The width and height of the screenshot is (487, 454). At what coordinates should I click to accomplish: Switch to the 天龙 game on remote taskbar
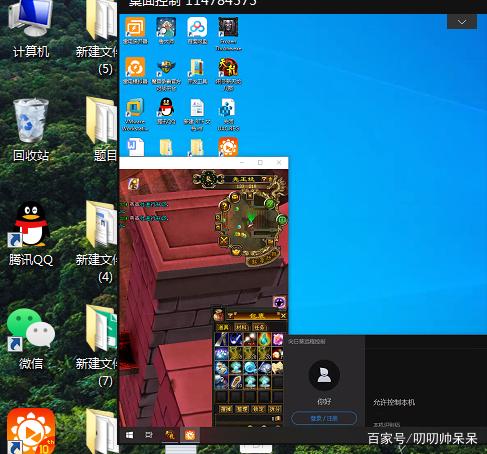point(170,435)
